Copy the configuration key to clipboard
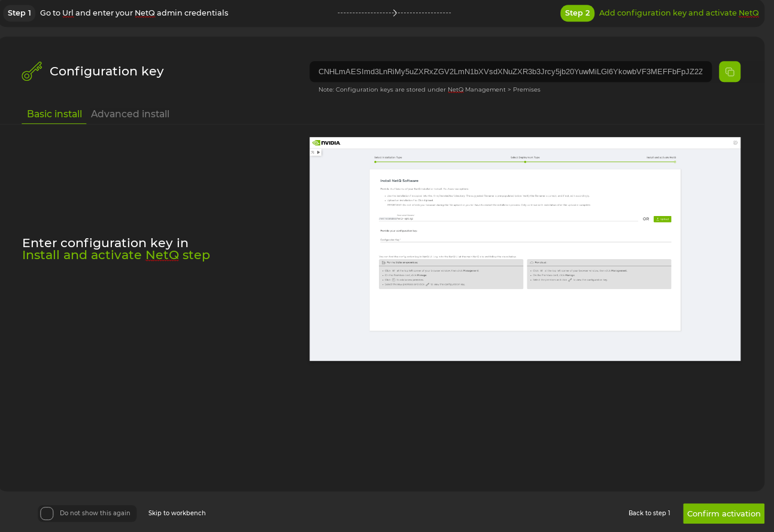This screenshot has width=774, height=532. point(729,72)
